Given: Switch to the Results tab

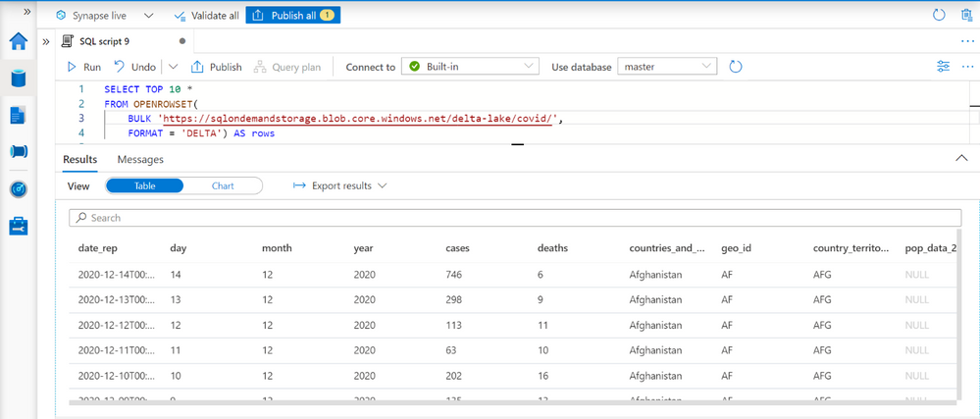Looking at the screenshot, I should (80, 160).
